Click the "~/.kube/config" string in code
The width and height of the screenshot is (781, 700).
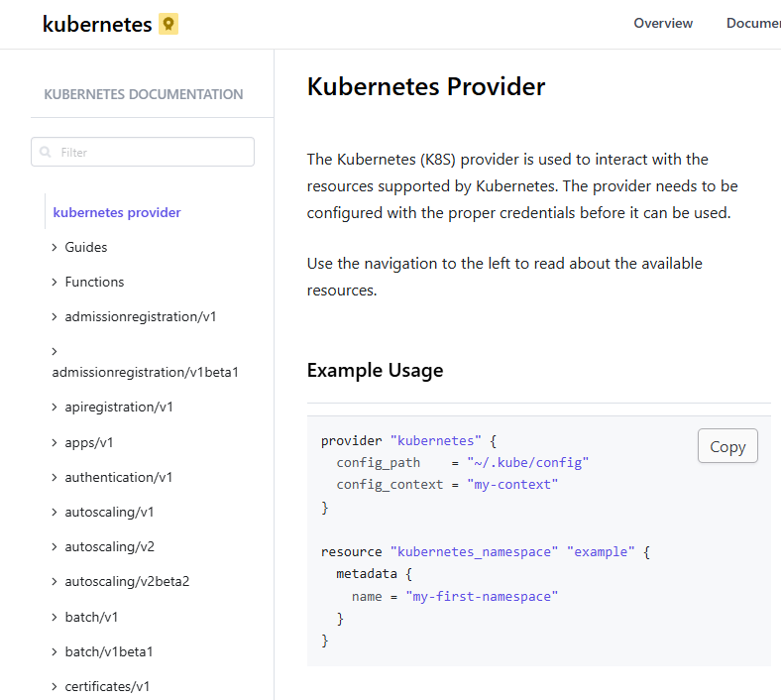click(527, 463)
